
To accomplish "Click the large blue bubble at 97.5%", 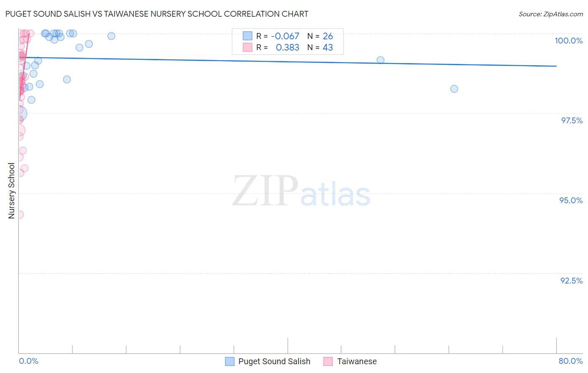I will 20,113.
